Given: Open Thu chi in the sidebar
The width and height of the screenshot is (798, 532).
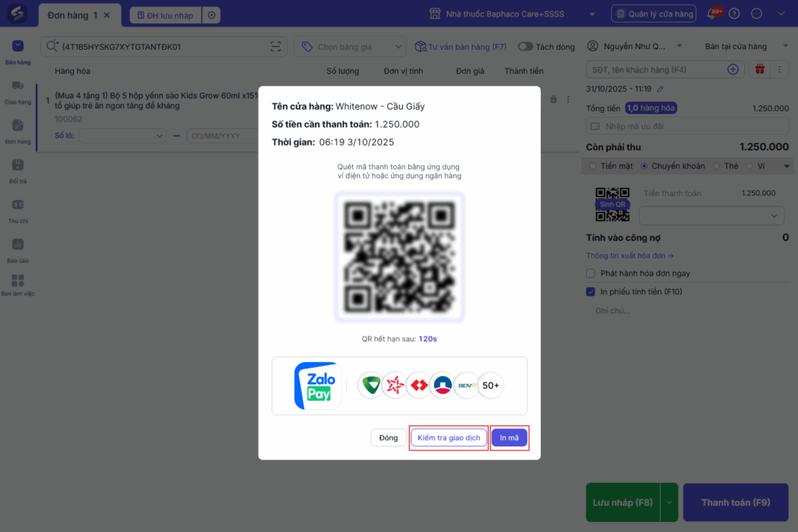Looking at the screenshot, I should point(18,211).
